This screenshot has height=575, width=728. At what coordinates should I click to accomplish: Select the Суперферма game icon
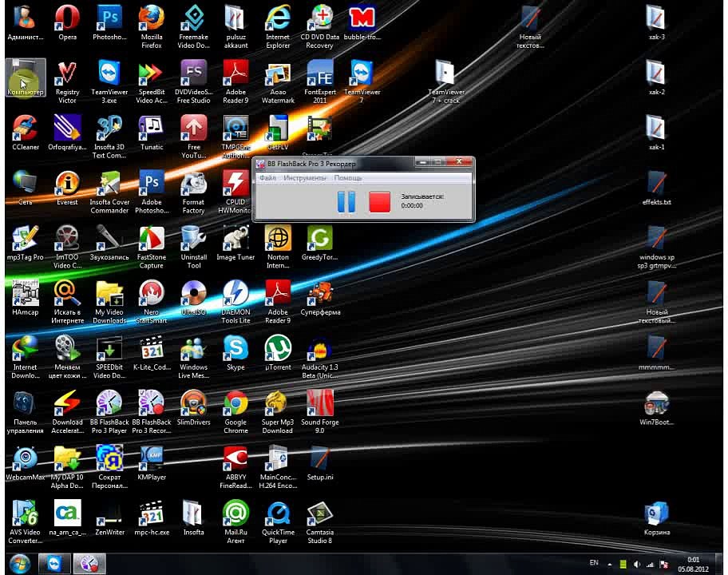(x=319, y=298)
